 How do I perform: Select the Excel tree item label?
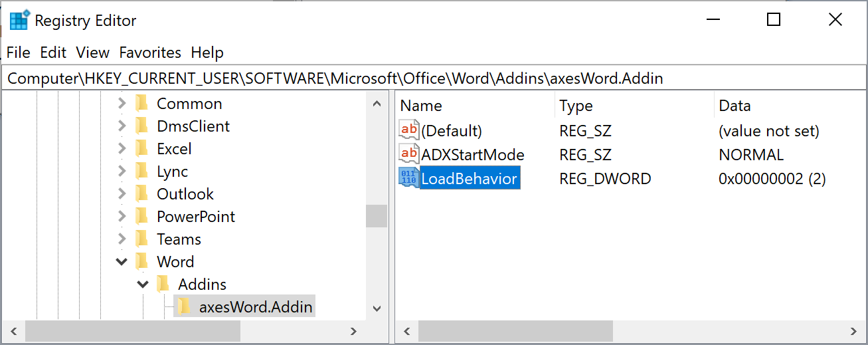click(174, 149)
